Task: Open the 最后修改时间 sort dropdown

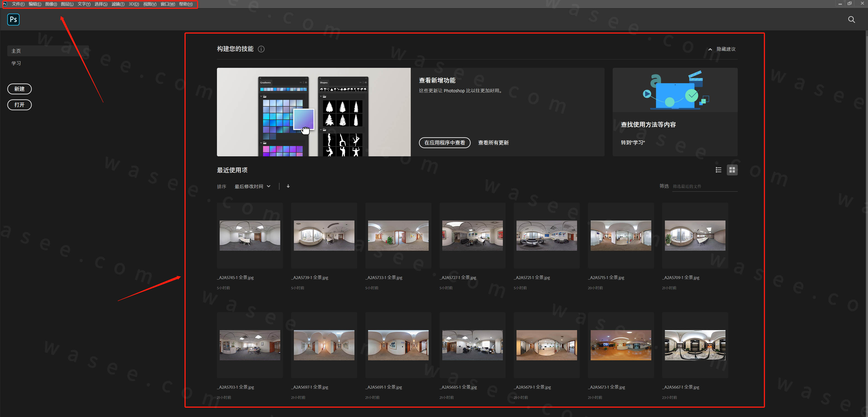Action: pos(252,186)
